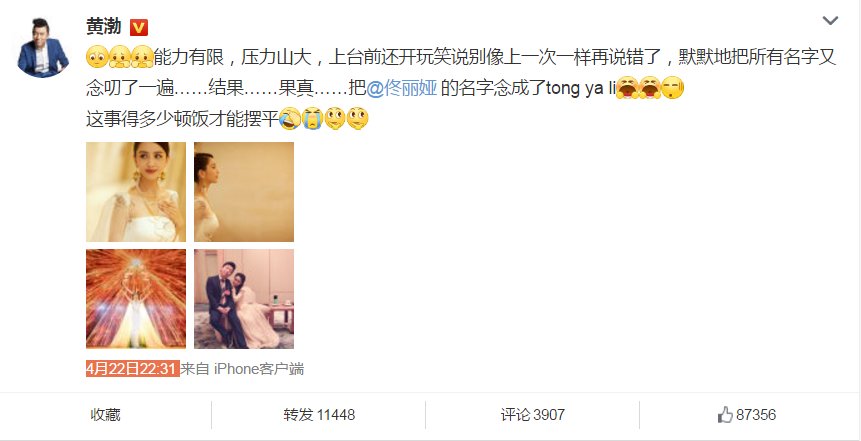Open 黄渤's profile avatar
This screenshot has height=441, width=861.
pyautogui.click(x=43, y=47)
